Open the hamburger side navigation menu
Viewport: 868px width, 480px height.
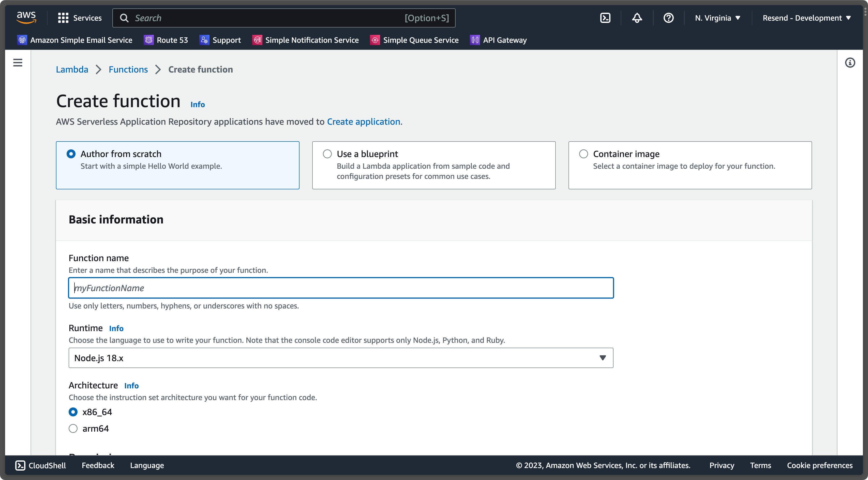(x=18, y=62)
